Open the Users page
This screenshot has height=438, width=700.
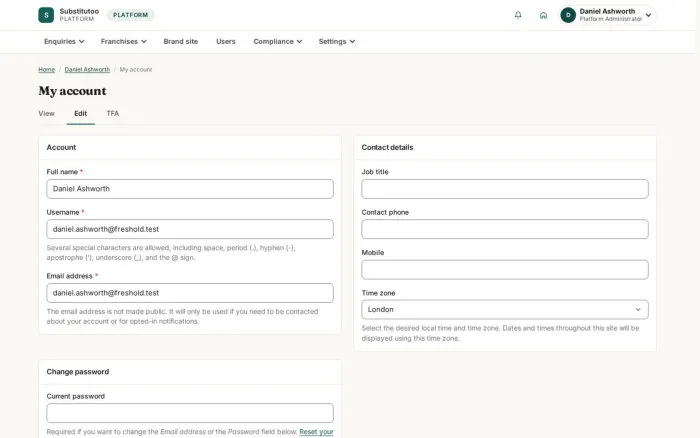click(x=225, y=42)
